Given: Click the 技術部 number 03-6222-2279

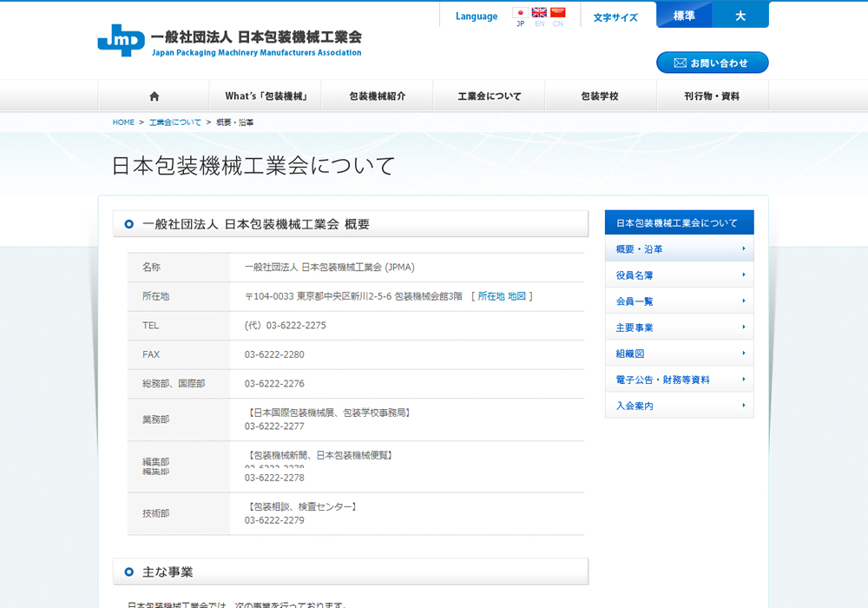Looking at the screenshot, I should [274, 520].
